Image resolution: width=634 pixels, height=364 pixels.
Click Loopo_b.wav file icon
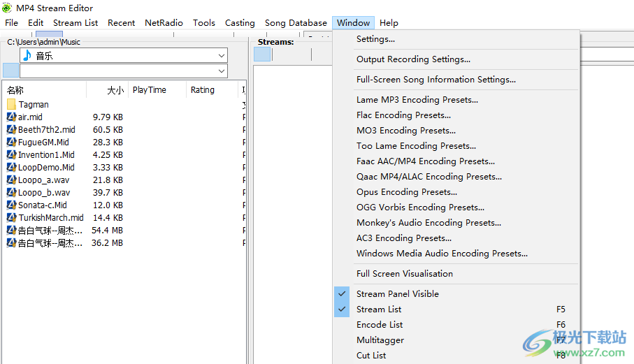11,192
